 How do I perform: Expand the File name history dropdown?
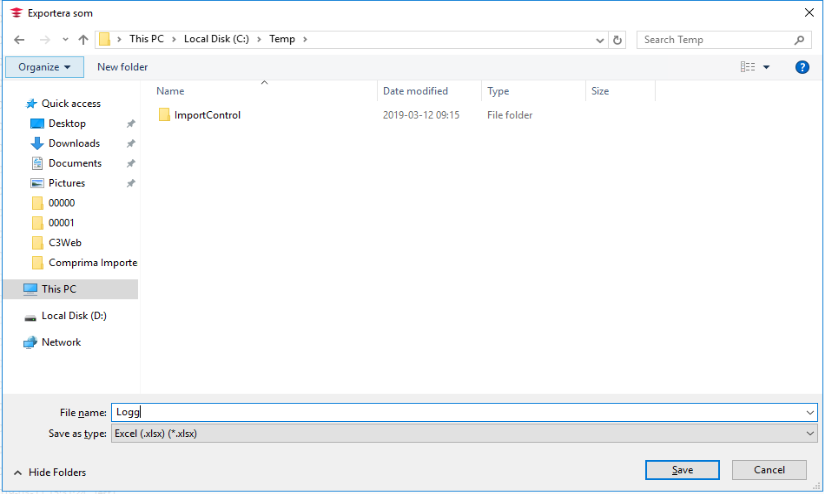(809, 412)
